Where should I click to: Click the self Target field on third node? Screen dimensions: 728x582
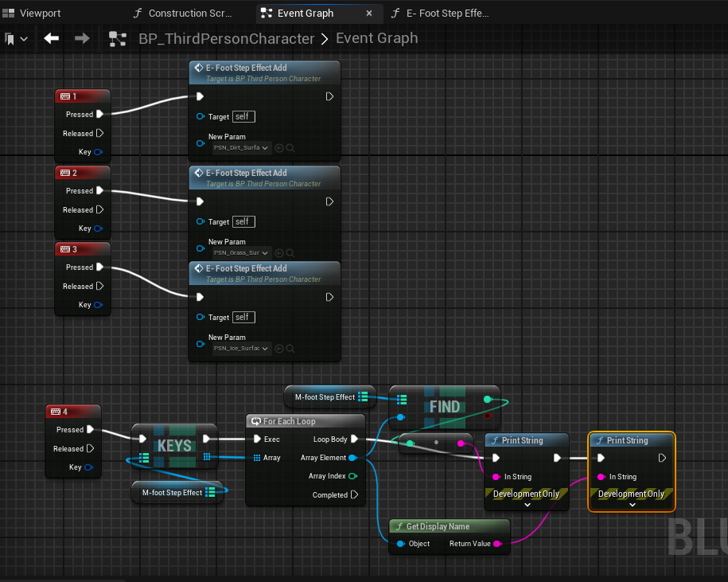pos(243,317)
